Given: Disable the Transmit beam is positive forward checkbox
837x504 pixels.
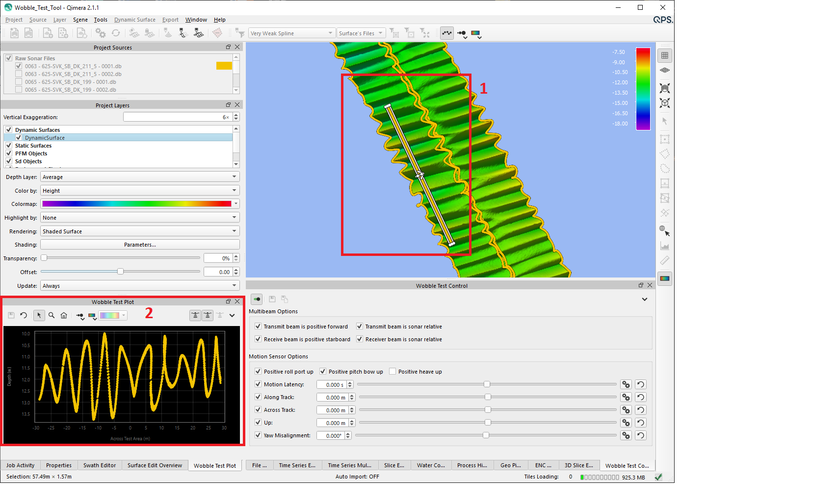Looking at the screenshot, I should pyautogui.click(x=258, y=326).
